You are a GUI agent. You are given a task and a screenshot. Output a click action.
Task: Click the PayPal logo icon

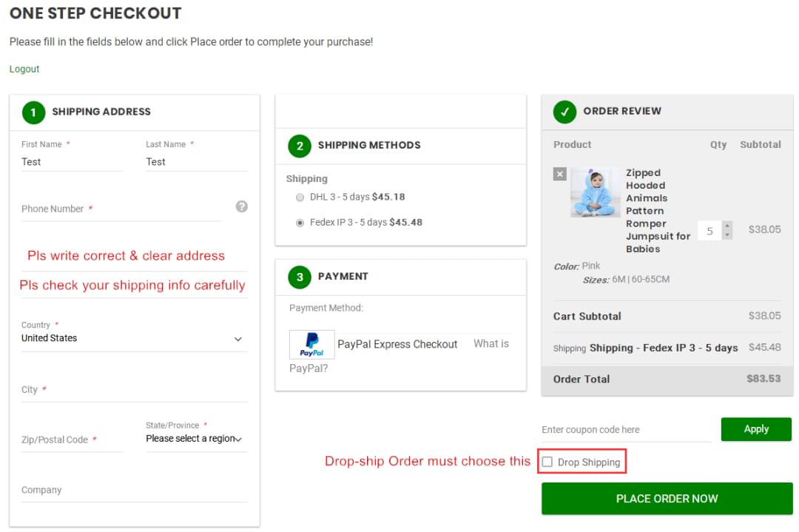click(311, 344)
